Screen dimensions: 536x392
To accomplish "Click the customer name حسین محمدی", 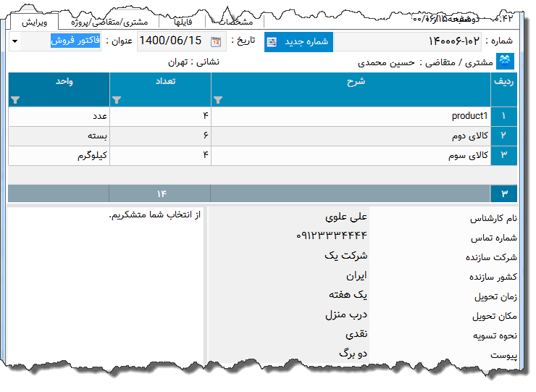I will click(386, 62).
